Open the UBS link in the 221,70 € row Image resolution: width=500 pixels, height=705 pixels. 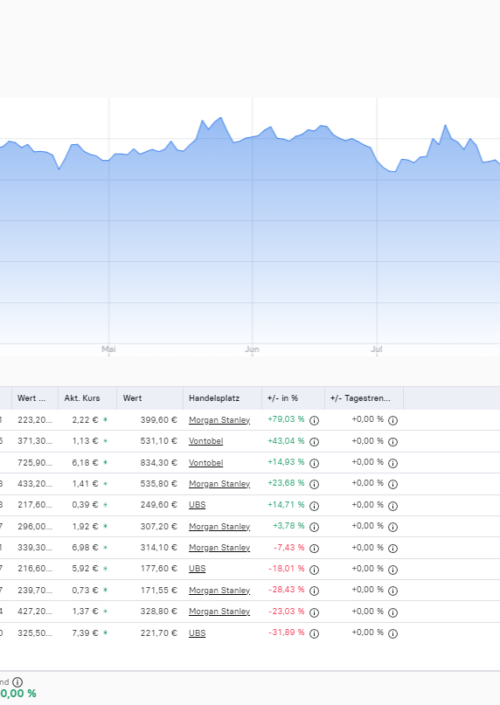point(197,633)
